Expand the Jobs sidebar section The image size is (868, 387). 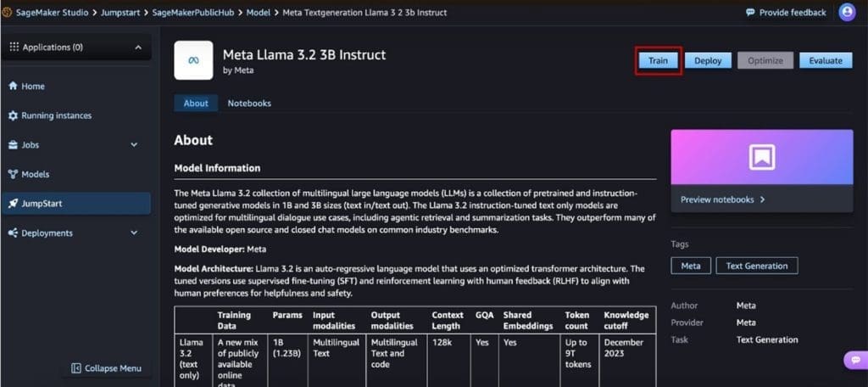[134, 145]
